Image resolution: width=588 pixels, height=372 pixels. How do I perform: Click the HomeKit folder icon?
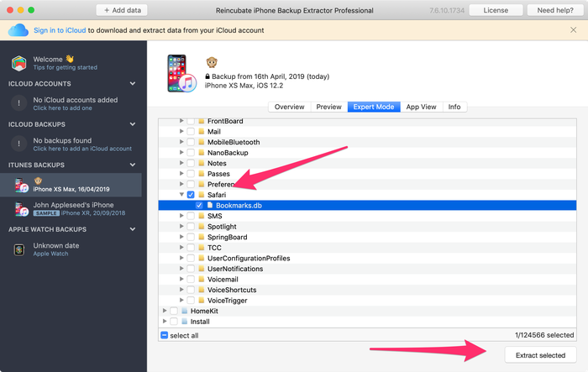point(184,311)
